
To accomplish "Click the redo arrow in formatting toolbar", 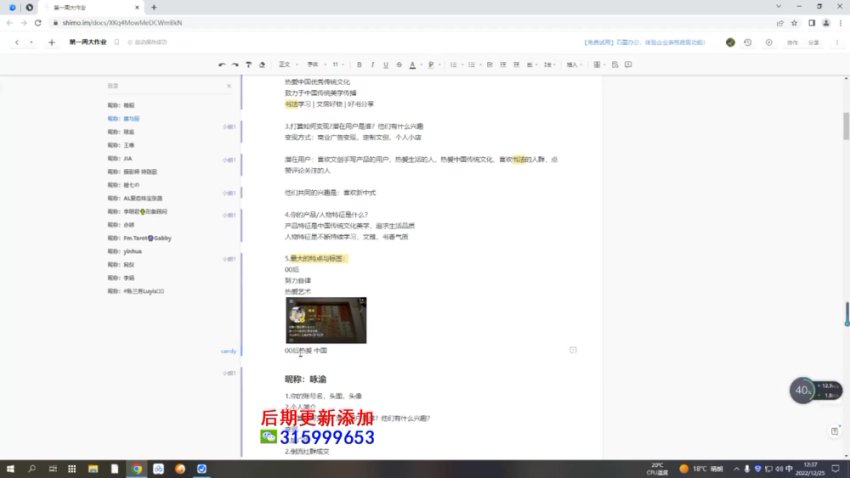I will [235, 64].
